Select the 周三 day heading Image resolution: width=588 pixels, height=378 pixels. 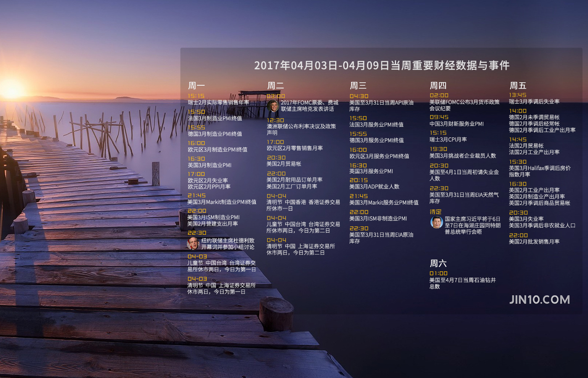point(358,86)
